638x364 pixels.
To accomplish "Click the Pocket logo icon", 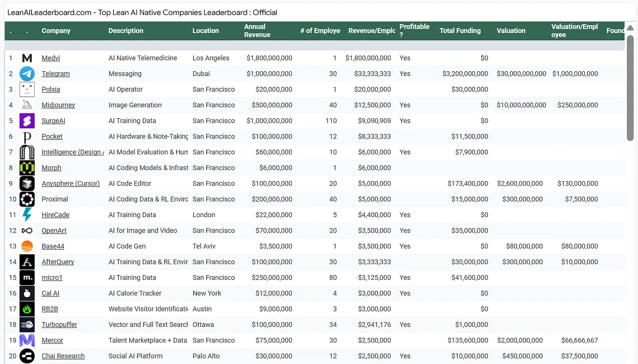I will click(x=27, y=136).
